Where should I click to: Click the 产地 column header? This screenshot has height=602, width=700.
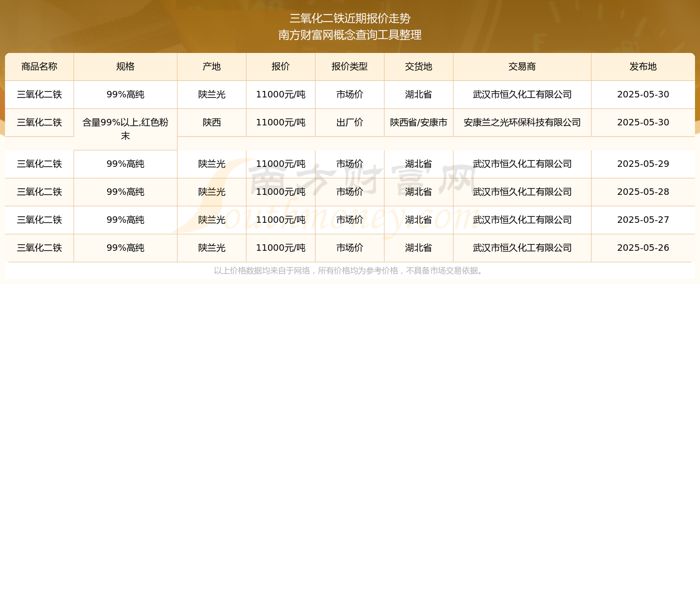point(212,66)
